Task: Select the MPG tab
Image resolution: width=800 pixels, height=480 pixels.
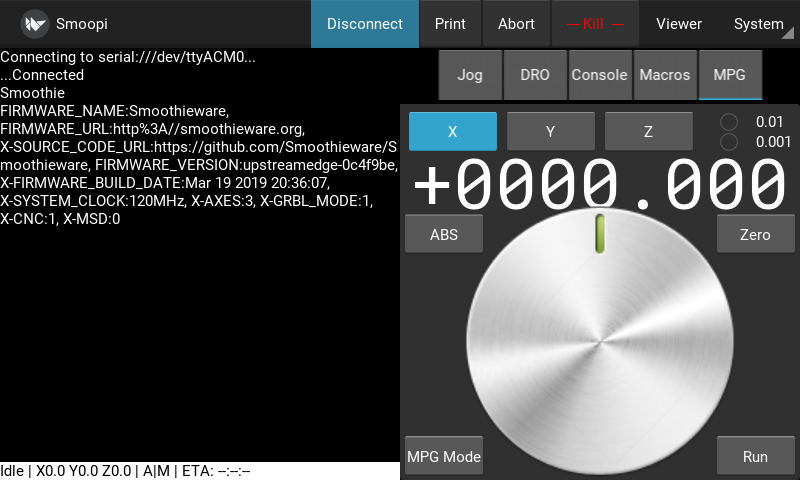Action: coord(730,75)
